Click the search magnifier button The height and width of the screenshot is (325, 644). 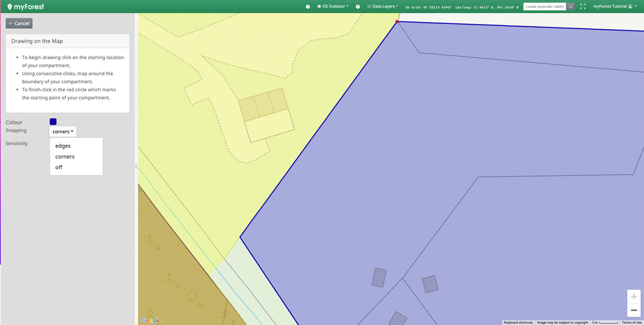[x=570, y=6]
